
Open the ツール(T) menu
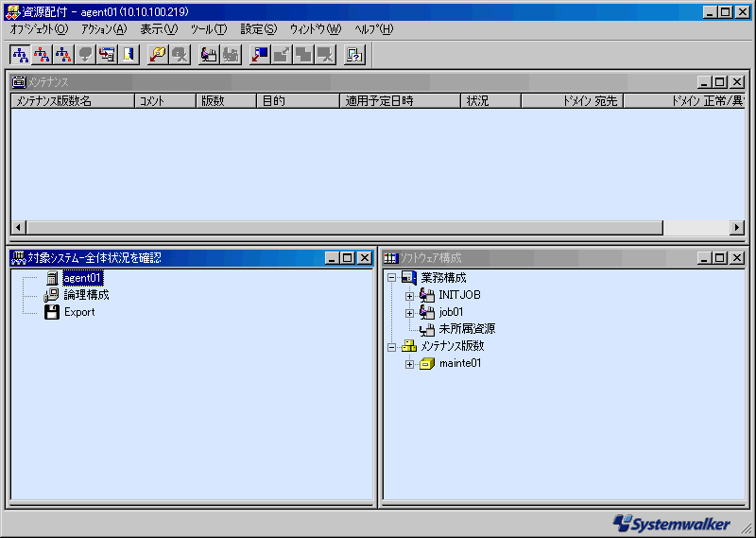click(x=209, y=29)
